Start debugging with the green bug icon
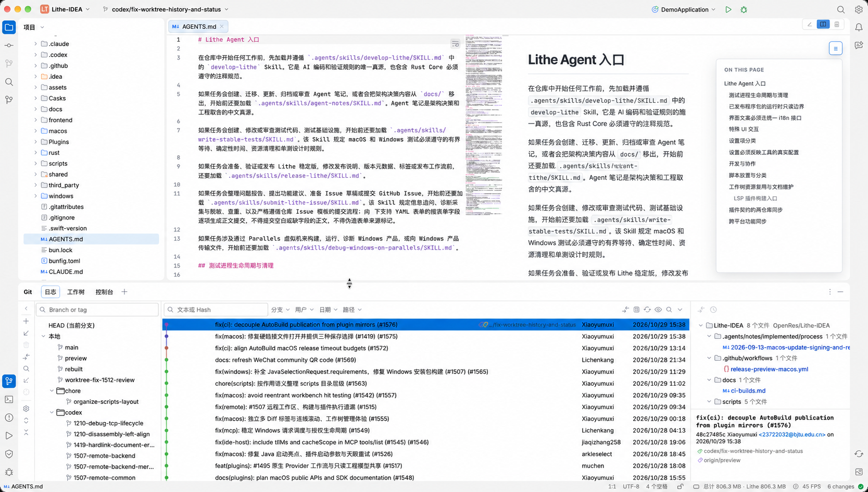Screen dimensions: 868x492 pos(744,9)
